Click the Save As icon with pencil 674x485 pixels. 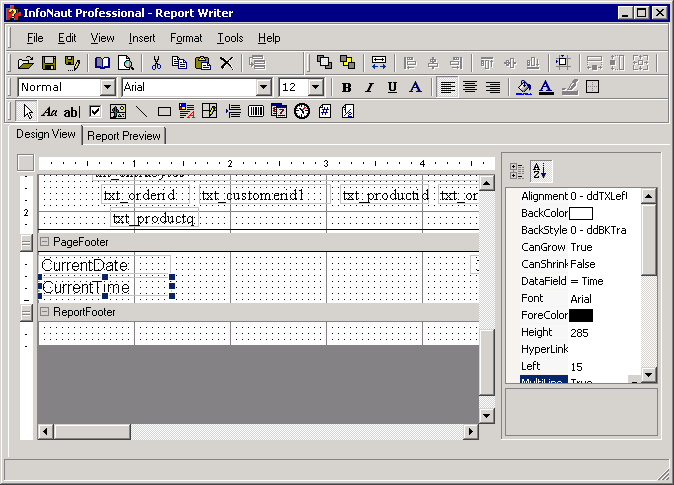[72, 63]
